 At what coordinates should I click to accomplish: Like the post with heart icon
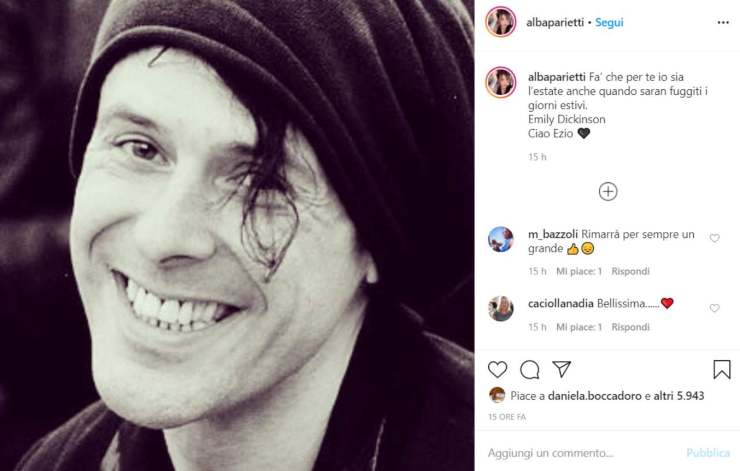click(x=497, y=370)
